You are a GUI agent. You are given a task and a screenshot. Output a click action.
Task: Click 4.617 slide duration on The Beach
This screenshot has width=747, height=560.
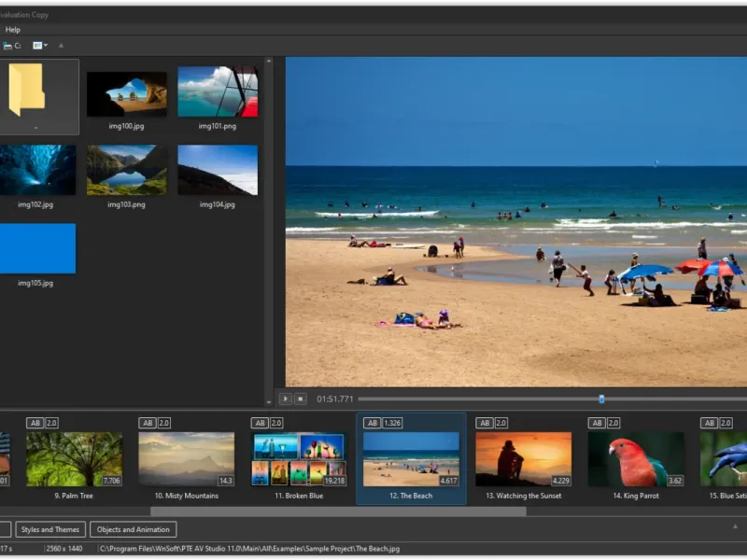click(x=449, y=481)
